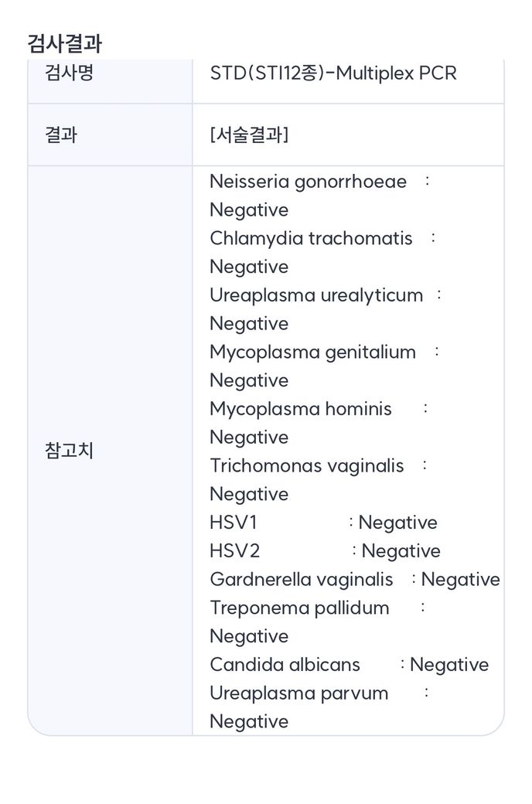Select the Candida albicans entry
The height and width of the screenshot is (804, 532).
click(285, 665)
